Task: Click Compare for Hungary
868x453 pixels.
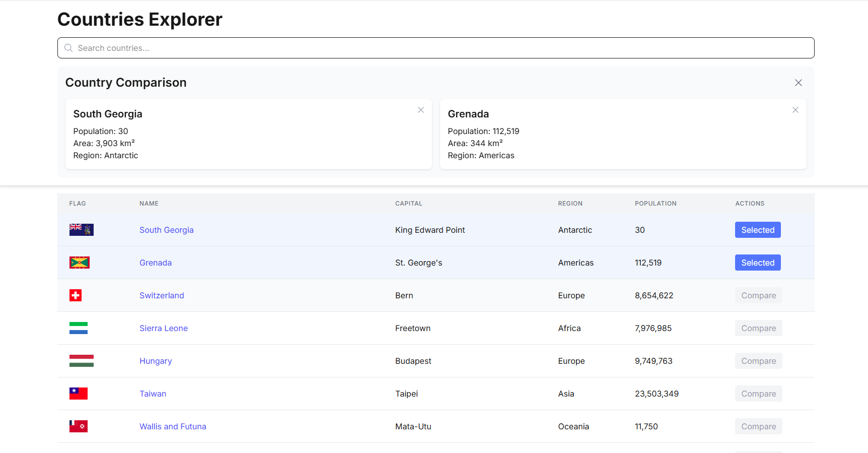Action: click(x=759, y=361)
